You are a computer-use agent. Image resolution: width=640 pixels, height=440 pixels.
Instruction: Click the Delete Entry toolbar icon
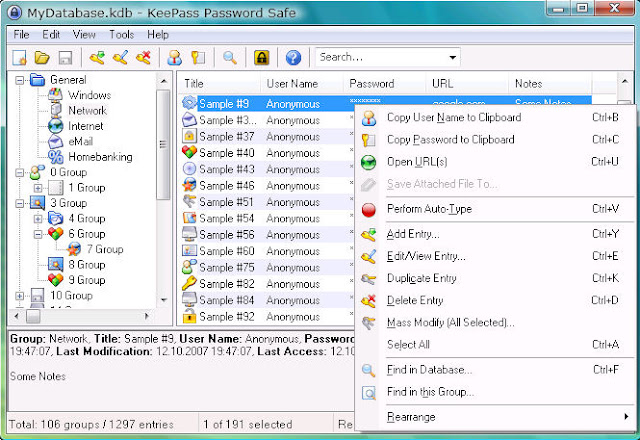(x=143, y=58)
